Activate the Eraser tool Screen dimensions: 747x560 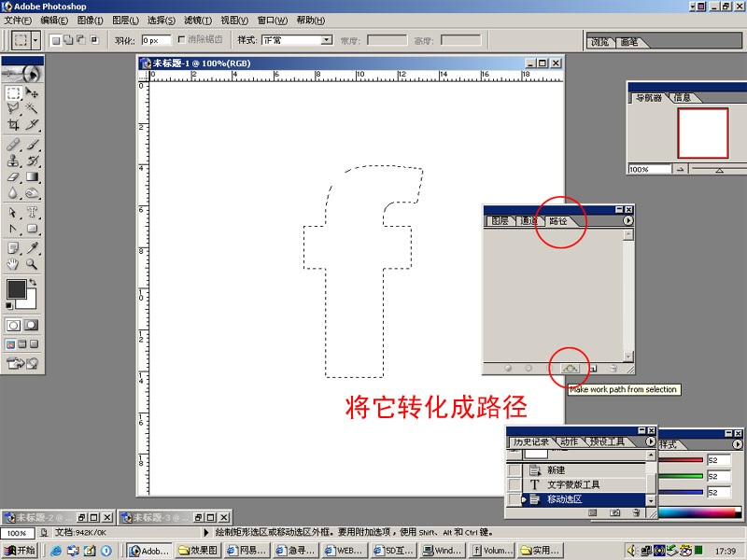pyautogui.click(x=13, y=176)
